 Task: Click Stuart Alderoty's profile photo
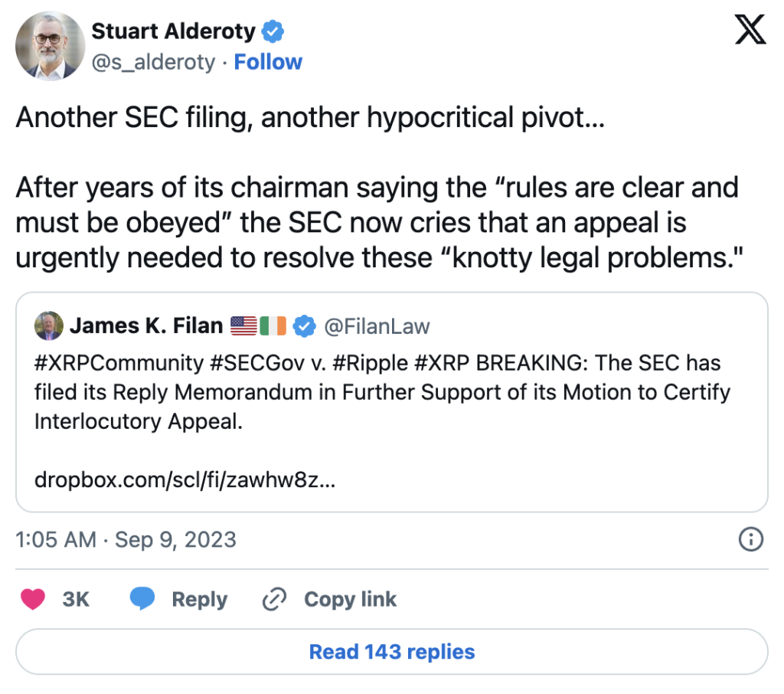pos(48,47)
